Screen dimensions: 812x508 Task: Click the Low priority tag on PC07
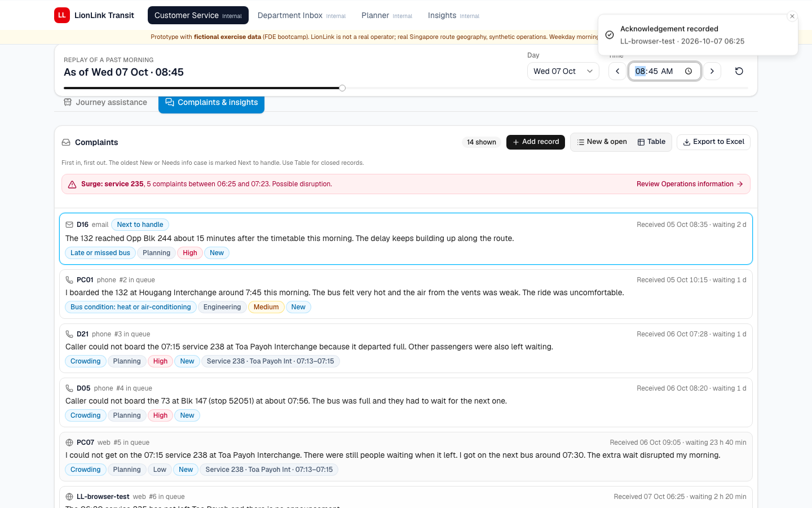tap(160, 470)
